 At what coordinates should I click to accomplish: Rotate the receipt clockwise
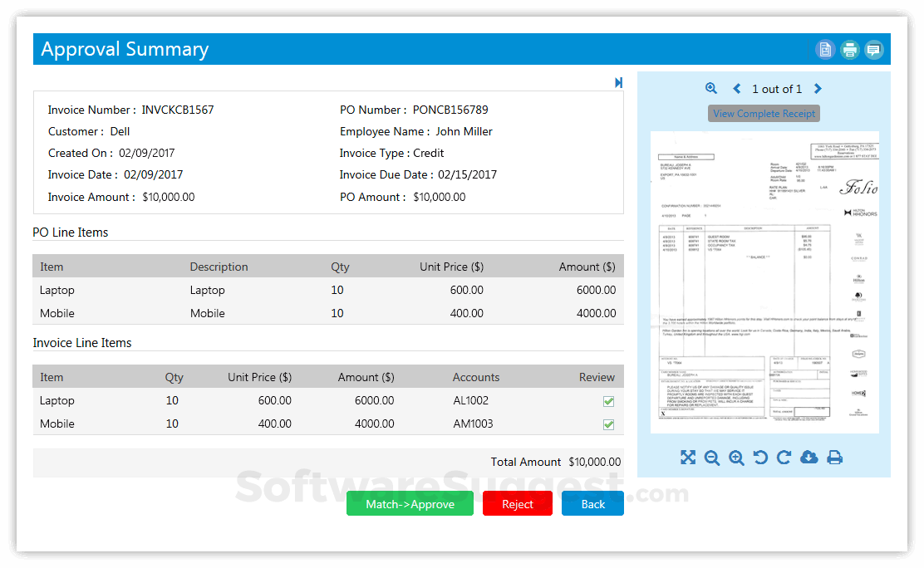coord(783,457)
